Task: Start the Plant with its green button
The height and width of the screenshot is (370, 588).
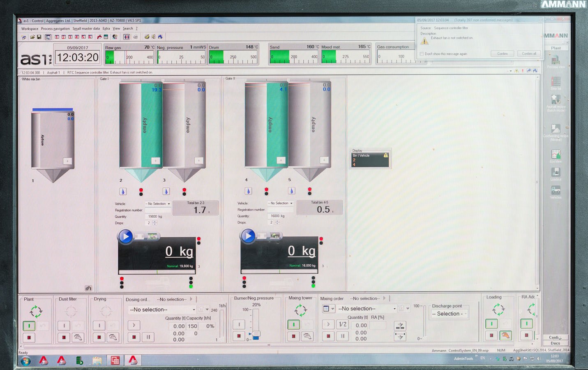Action: coord(29,326)
